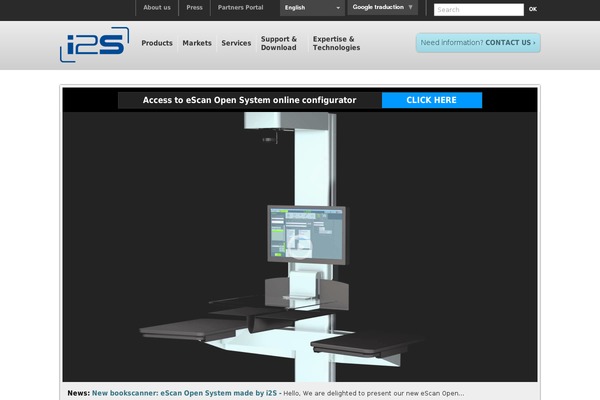Open the About us page

pyautogui.click(x=157, y=7)
